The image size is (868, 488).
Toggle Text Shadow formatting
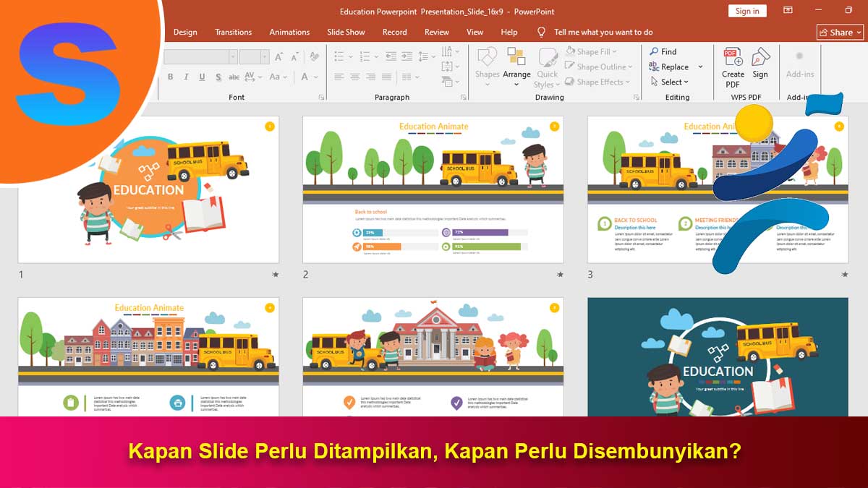[218, 77]
